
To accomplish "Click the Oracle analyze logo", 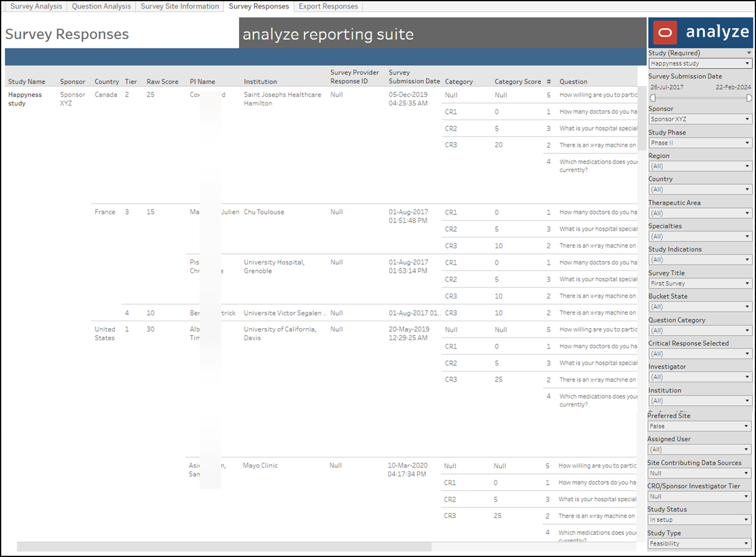I will coord(701,32).
